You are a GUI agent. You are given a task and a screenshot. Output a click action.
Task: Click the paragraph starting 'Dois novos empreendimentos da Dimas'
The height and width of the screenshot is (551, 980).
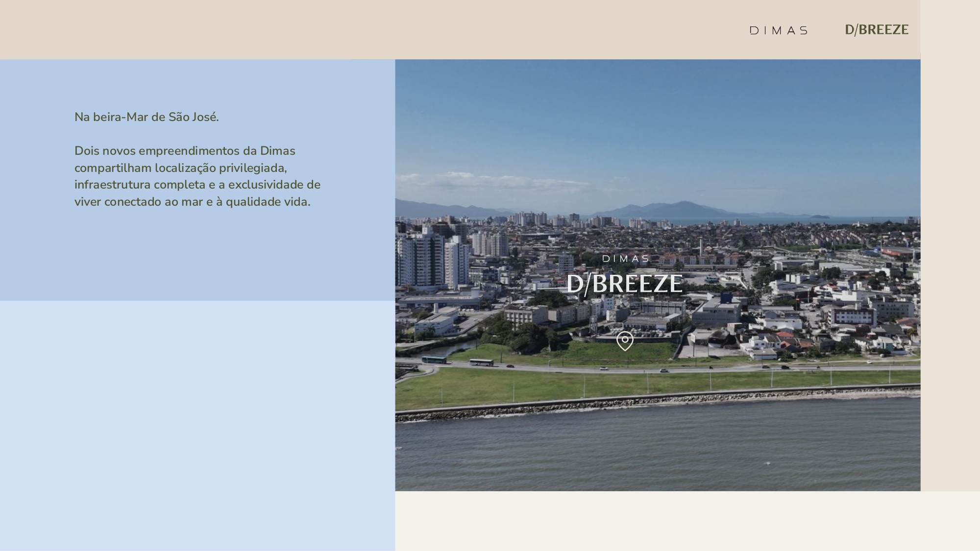pyautogui.click(x=197, y=176)
